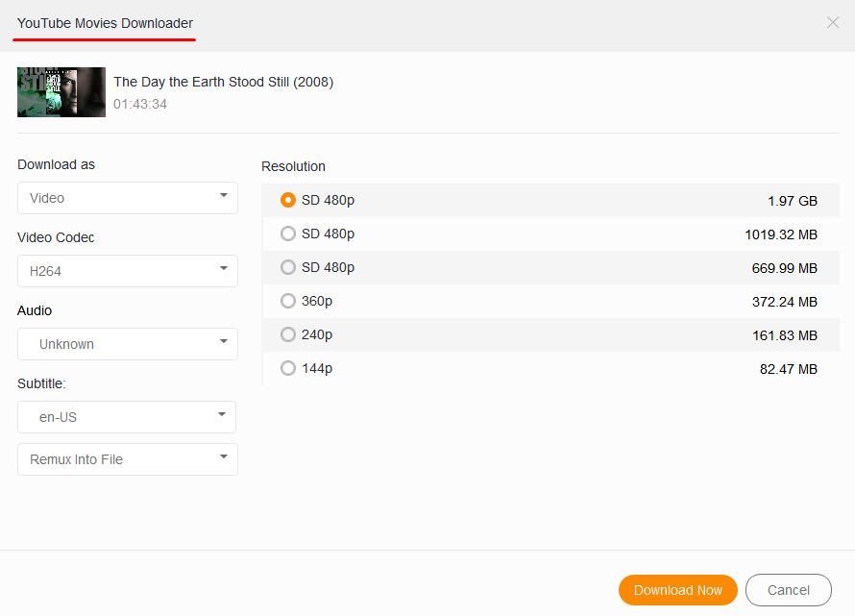Open the Download as Video dropdown
Viewport: 855px width, 616px height.
pyautogui.click(x=128, y=198)
